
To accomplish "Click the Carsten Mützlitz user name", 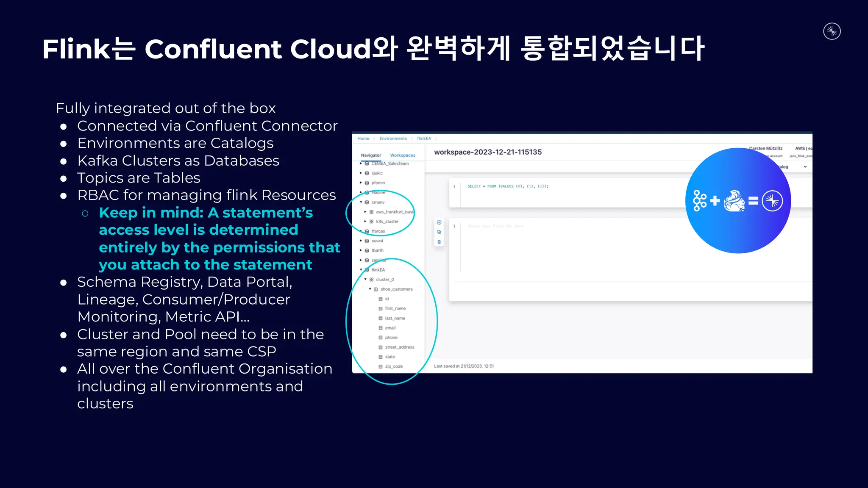I will click(765, 148).
